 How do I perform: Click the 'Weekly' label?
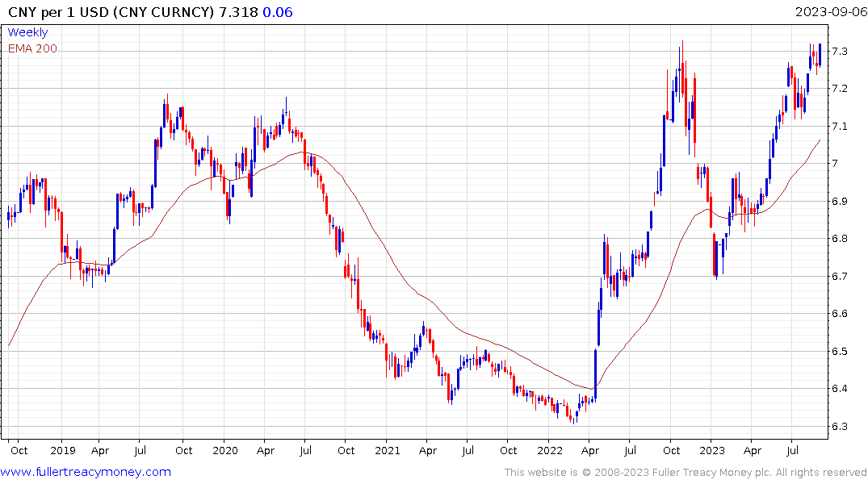(27, 32)
